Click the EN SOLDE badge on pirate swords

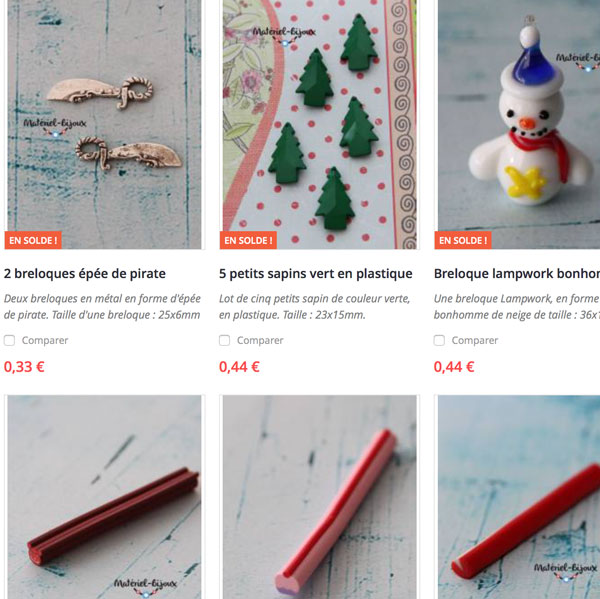pos(33,240)
